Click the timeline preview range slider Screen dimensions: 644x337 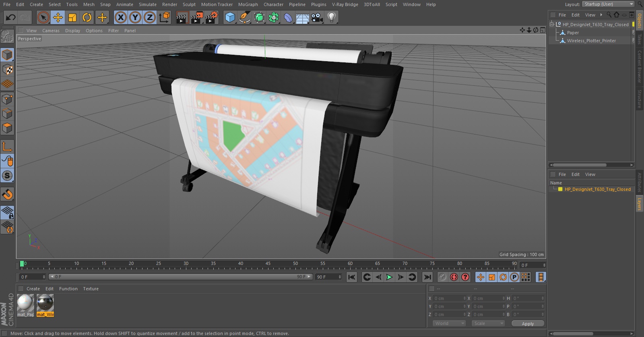tap(180, 277)
